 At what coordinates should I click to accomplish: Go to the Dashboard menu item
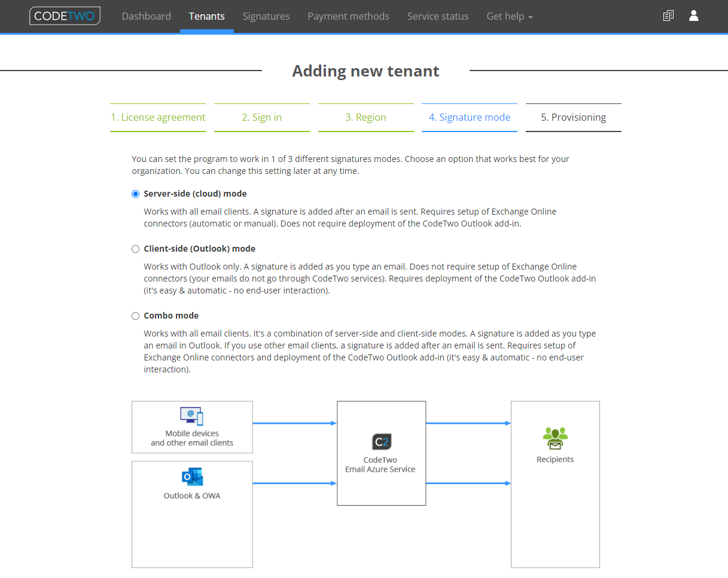147,16
